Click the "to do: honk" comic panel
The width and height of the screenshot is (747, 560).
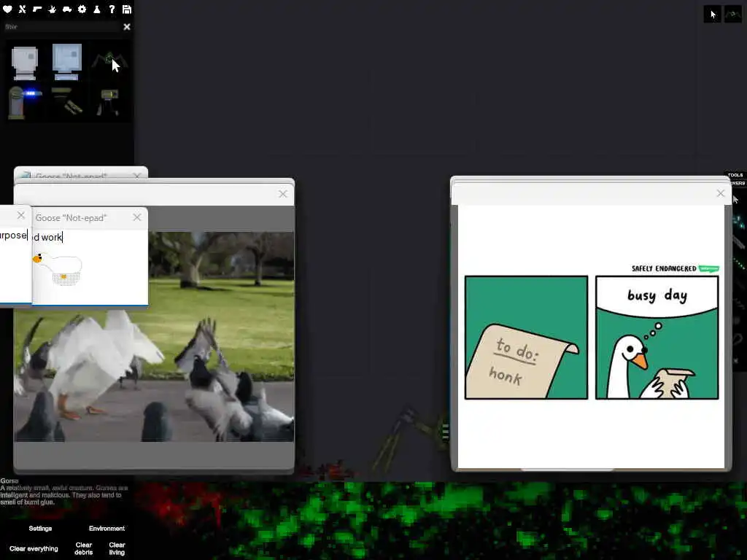pos(526,337)
